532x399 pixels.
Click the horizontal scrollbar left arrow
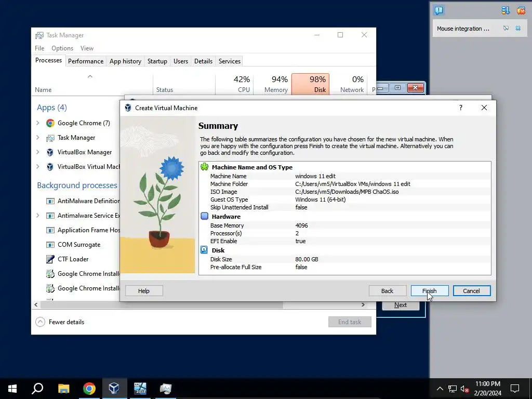pyautogui.click(x=36, y=304)
